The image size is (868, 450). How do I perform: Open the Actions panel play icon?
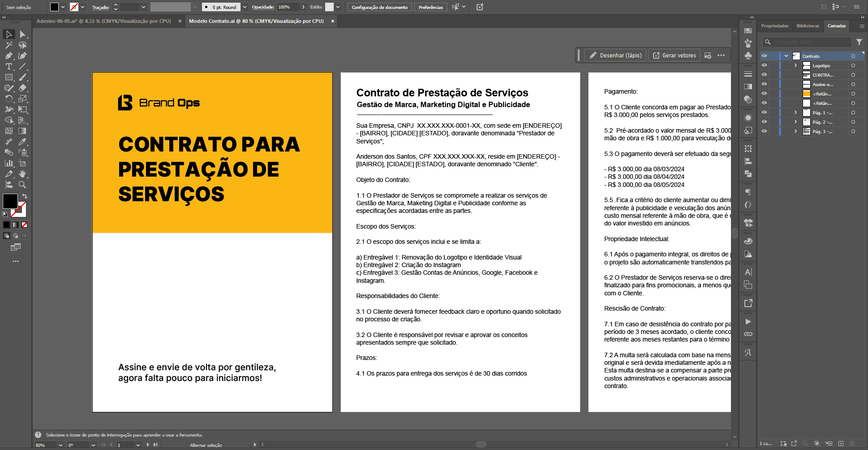[748, 322]
